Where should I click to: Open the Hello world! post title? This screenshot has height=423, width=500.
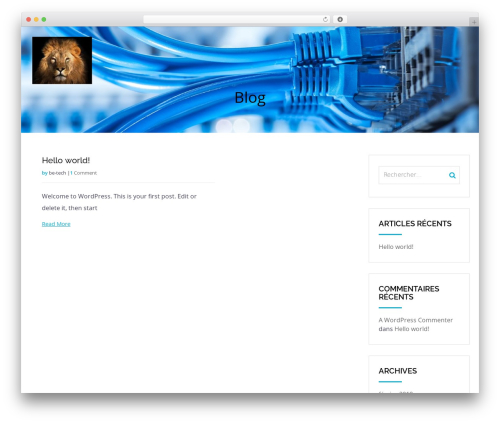(66, 160)
